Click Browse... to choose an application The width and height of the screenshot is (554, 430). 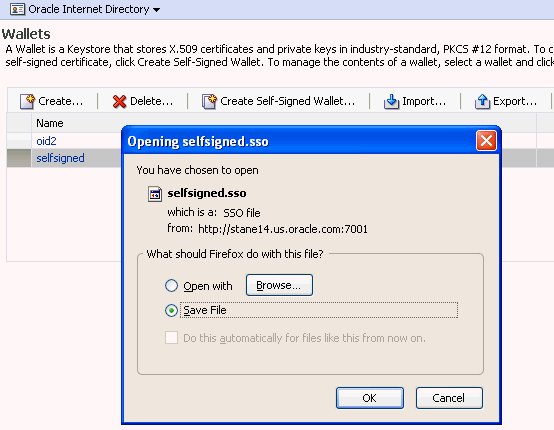click(x=279, y=285)
